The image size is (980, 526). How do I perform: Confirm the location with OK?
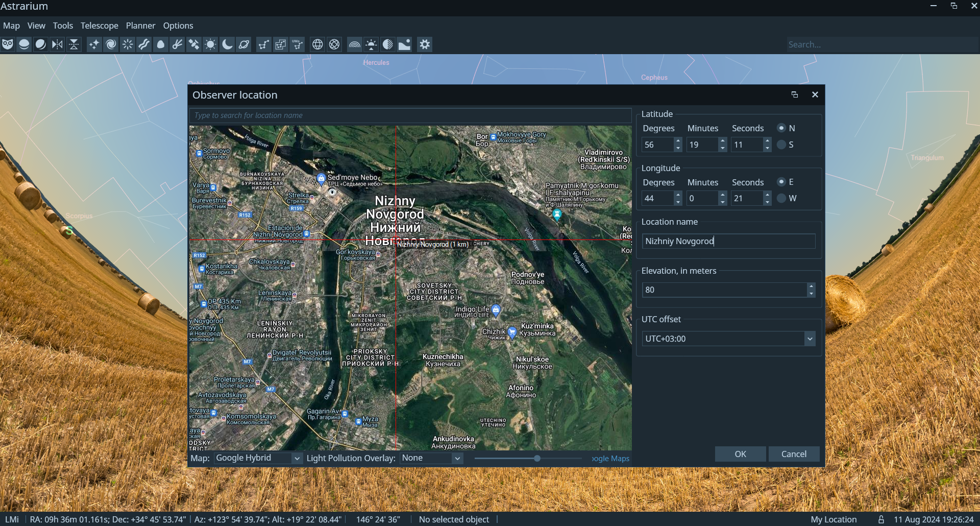[x=740, y=454]
